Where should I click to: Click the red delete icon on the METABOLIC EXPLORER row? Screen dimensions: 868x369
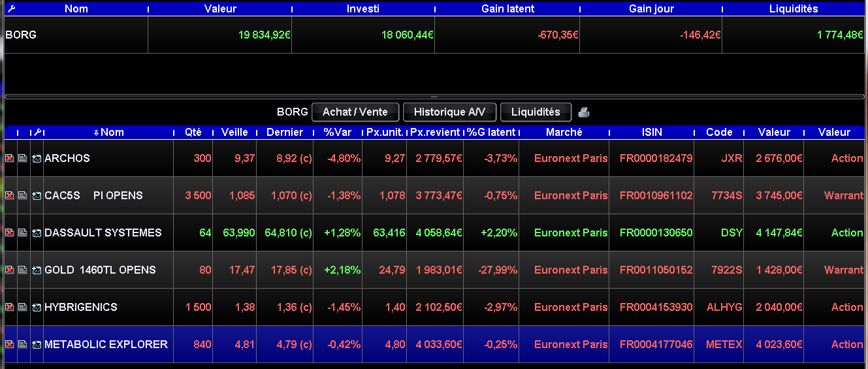click(x=10, y=344)
